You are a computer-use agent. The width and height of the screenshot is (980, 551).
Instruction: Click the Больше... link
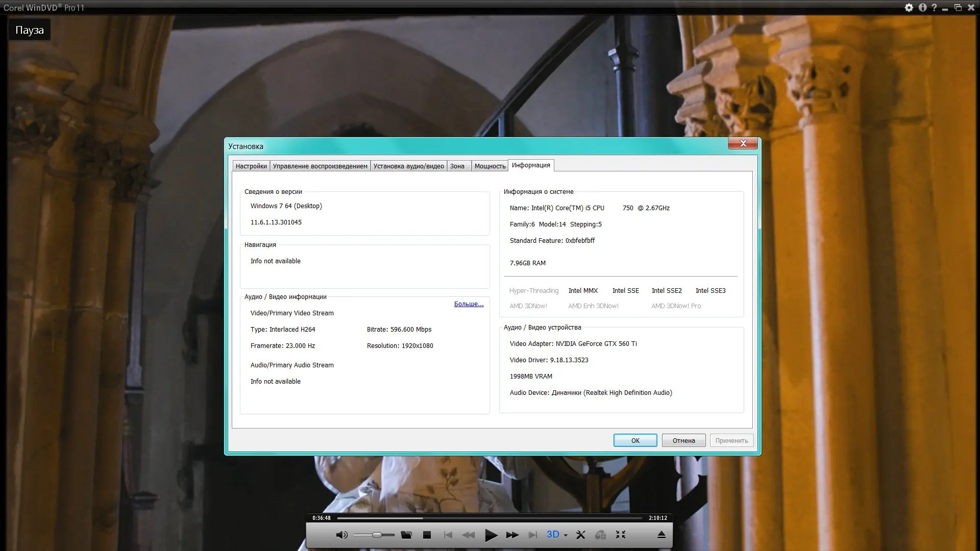click(469, 304)
